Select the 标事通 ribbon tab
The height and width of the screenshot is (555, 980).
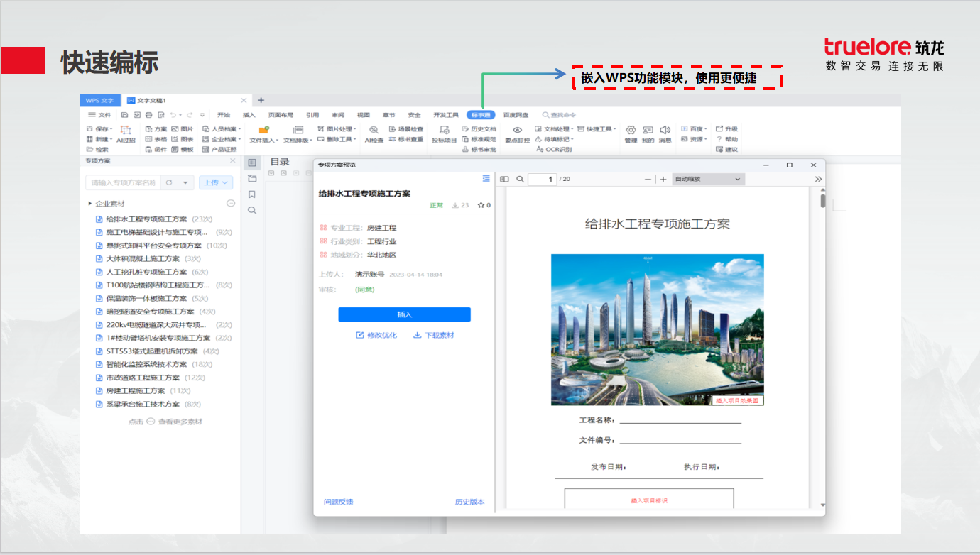click(x=481, y=115)
